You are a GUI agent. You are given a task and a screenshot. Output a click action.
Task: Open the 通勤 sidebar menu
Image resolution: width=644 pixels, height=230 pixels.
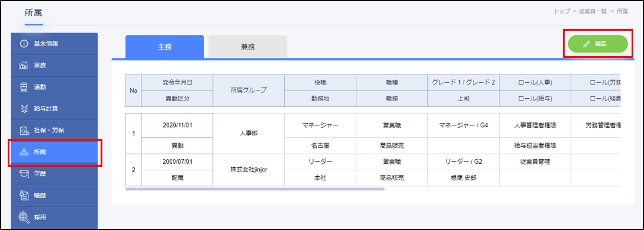pyautogui.click(x=54, y=87)
